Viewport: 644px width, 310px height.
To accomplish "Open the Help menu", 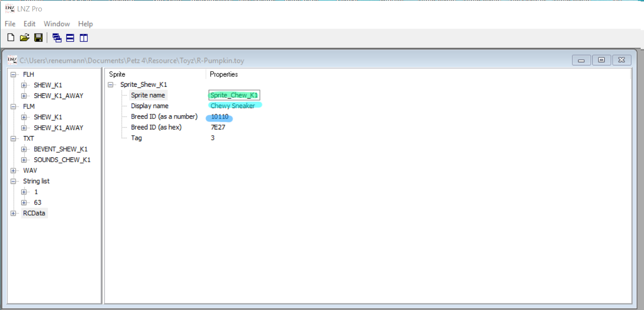I will (85, 24).
